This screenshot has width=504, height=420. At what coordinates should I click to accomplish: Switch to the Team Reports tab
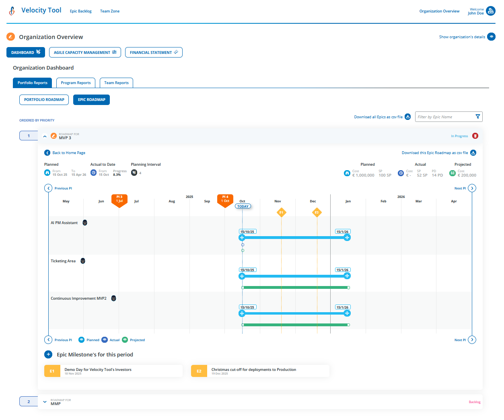[x=116, y=82]
